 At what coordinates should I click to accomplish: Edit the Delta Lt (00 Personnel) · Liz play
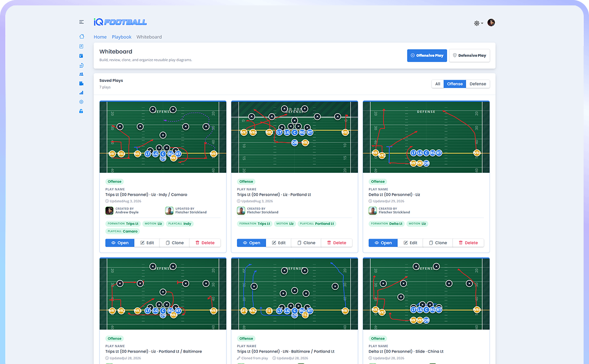pos(410,243)
